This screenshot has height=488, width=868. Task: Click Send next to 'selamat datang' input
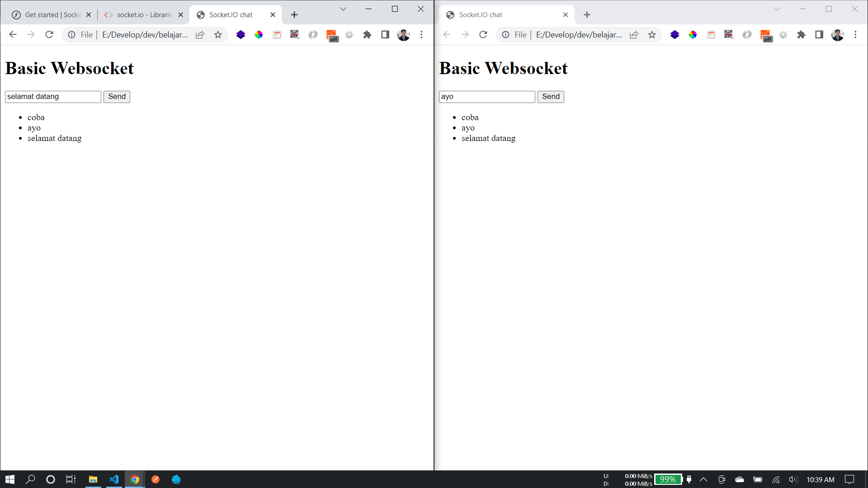coord(117,97)
